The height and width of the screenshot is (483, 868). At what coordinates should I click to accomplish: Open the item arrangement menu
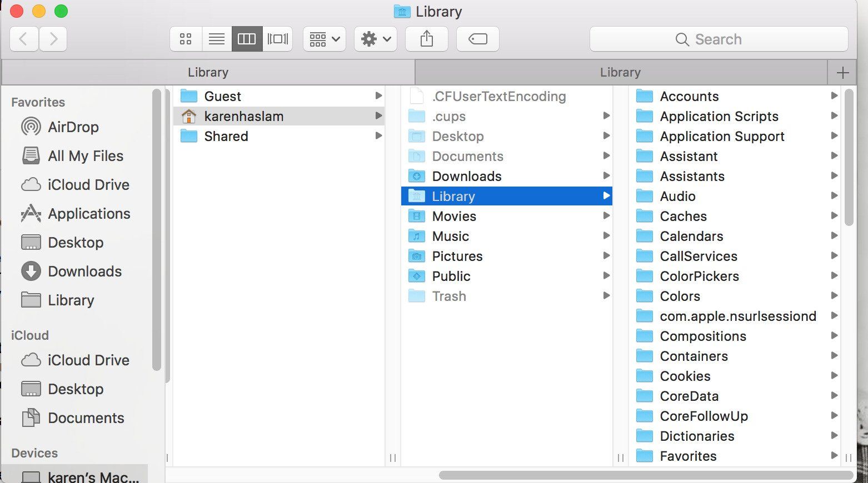pos(324,39)
